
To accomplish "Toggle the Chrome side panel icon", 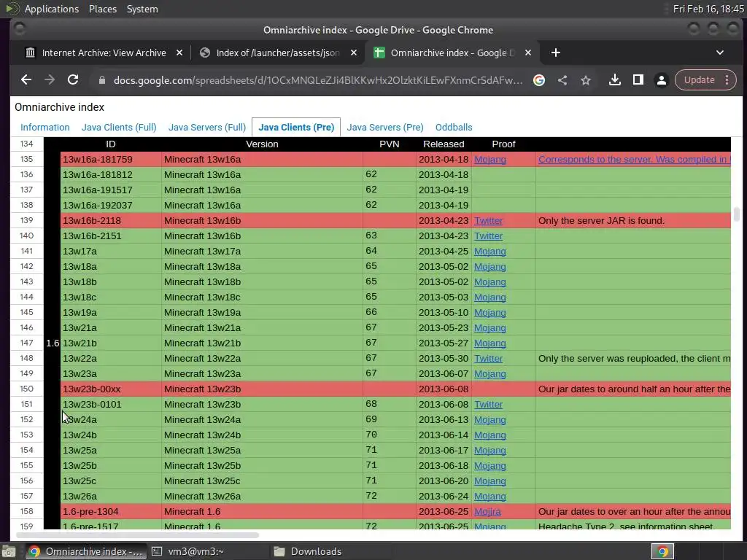I will (638, 80).
